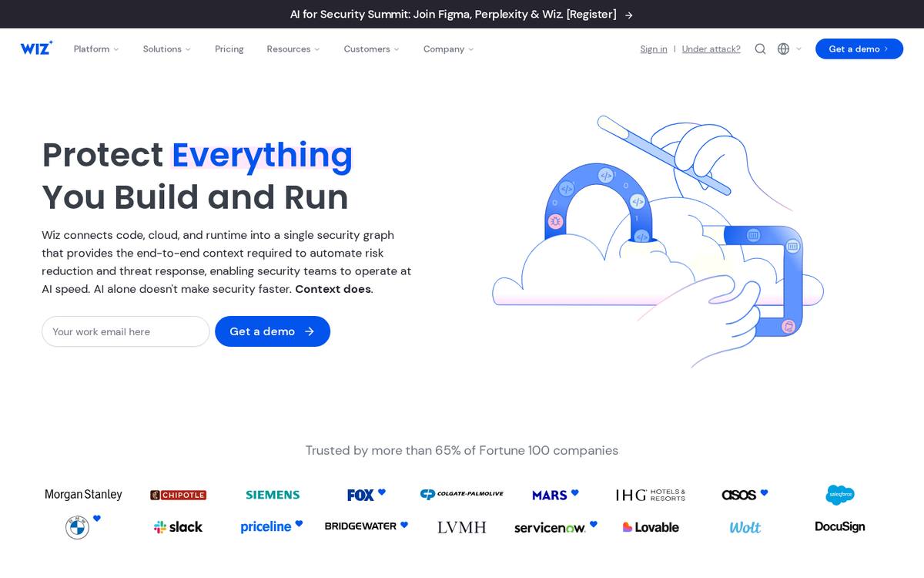Click the Chipotle logo
Screen dimensions: 924x578
coord(178,495)
